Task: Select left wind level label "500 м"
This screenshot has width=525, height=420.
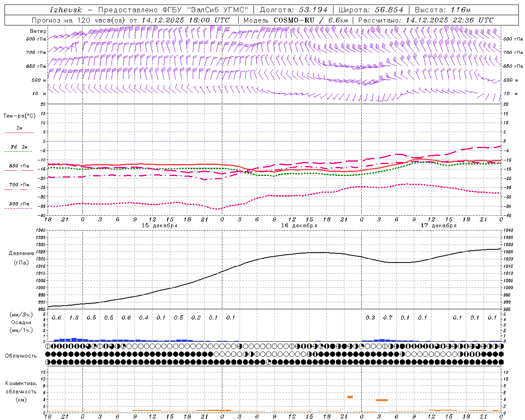Action: [x=39, y=80]
